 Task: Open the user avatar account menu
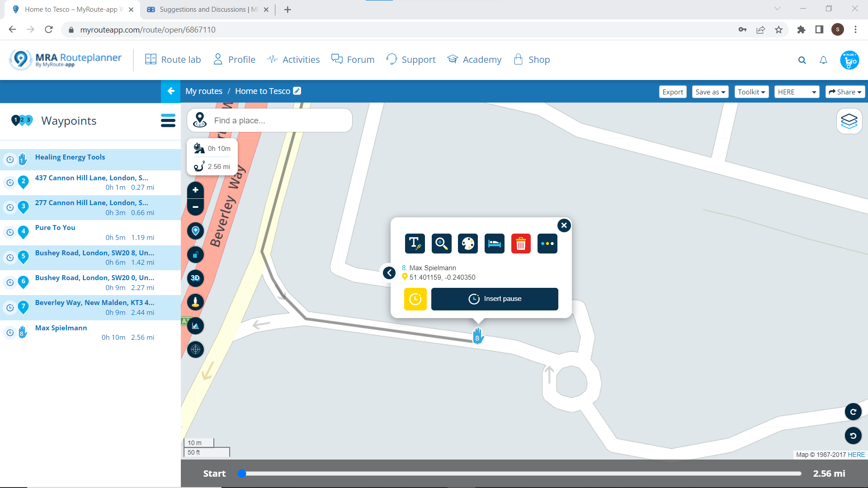pyautogui.click(x=849, y=60)
